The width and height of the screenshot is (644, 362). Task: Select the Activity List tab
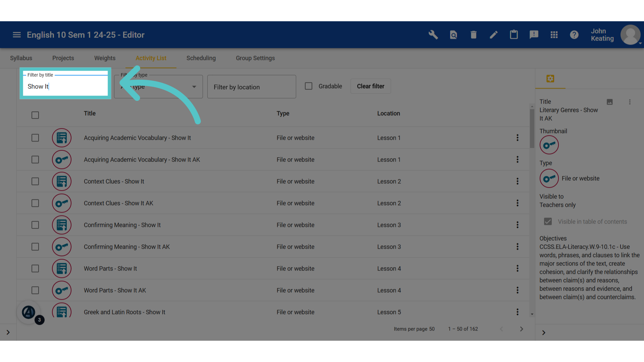point(151,58)
